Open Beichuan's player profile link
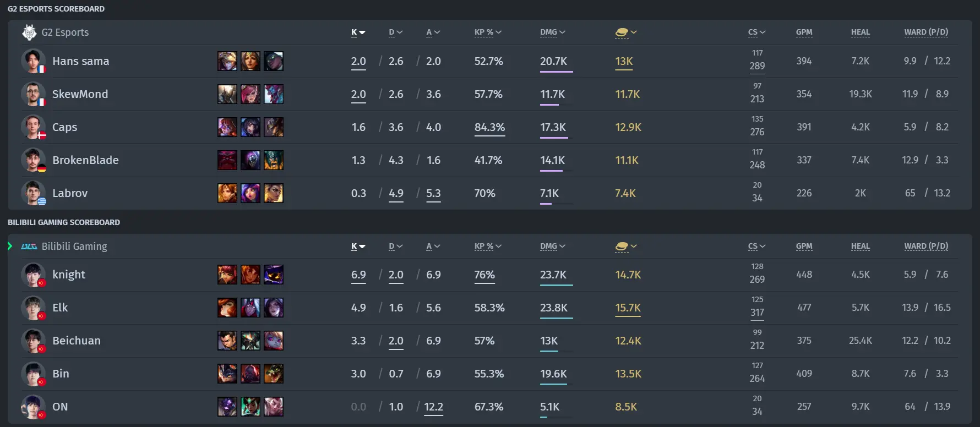The image size is (980, 427). [77, 341]
